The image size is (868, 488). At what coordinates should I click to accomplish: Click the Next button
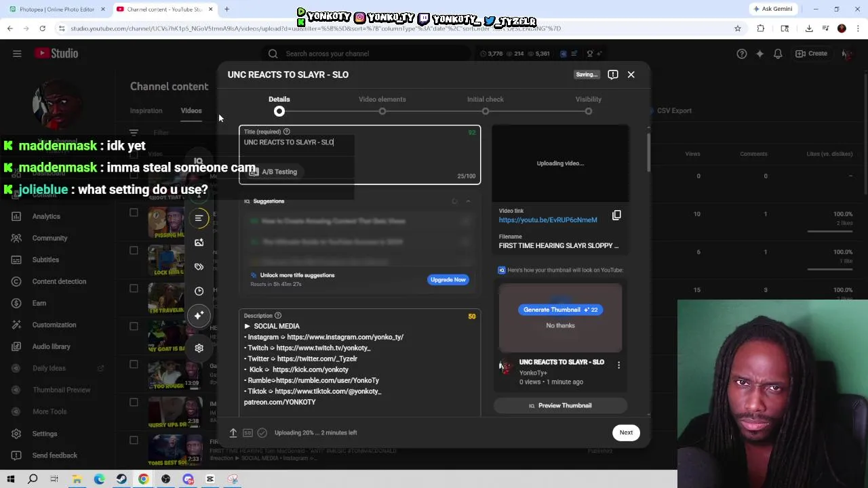point(626,432)
